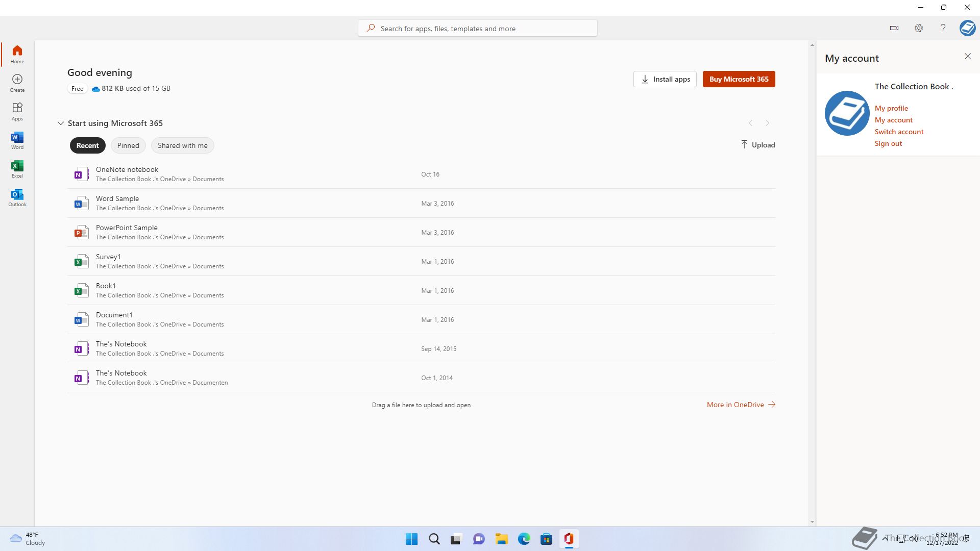Select the Shared with me tab
The width and height of the screenshot is (980, 551).
[x=183, y=145]
